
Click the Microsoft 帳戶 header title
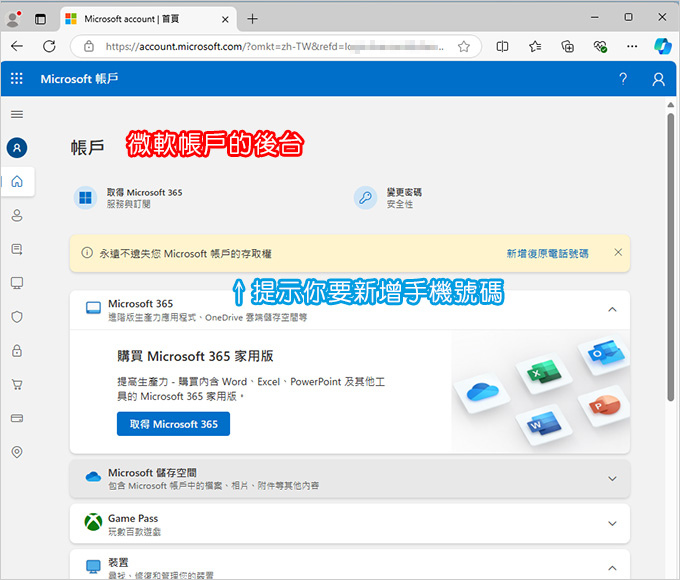pos(79,79)
